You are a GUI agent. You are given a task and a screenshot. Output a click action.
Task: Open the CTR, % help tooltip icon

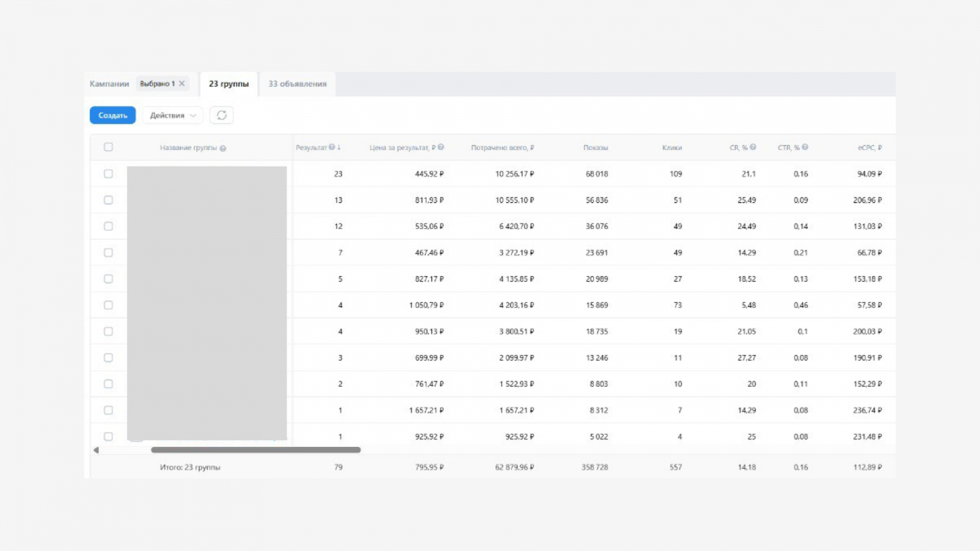pos(805,148)
